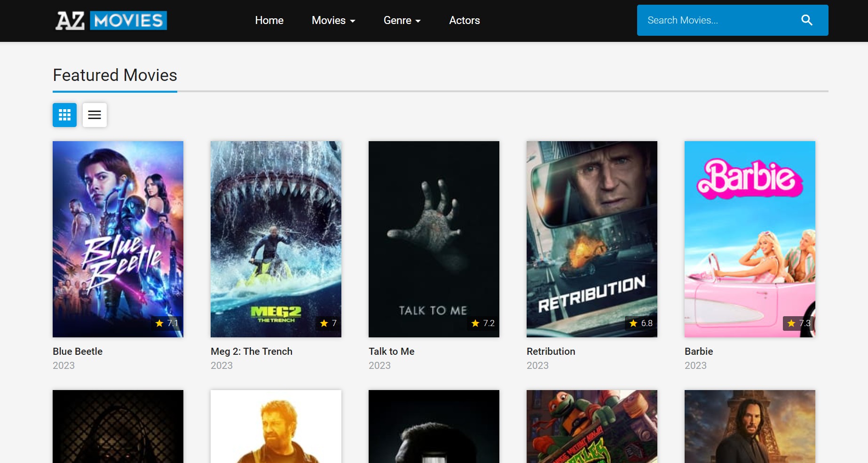Click the 7.3 star rating on Barbie
868x463 pixels.
[x=798, y=323]
